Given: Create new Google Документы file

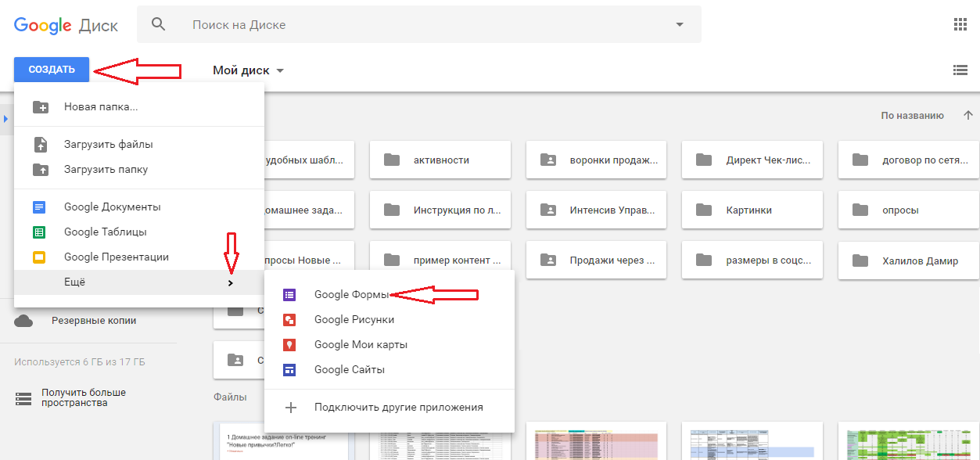Looking at the screenshot, I should (x=112, y=207).
